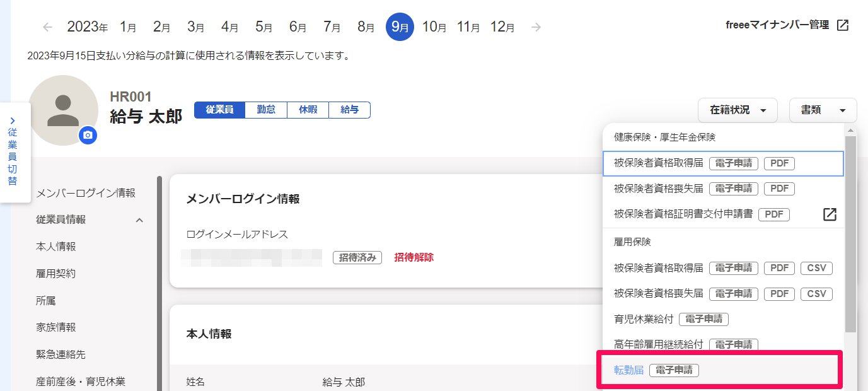Open メンバーログイン情報 in the sidebar

click(86, 193)
